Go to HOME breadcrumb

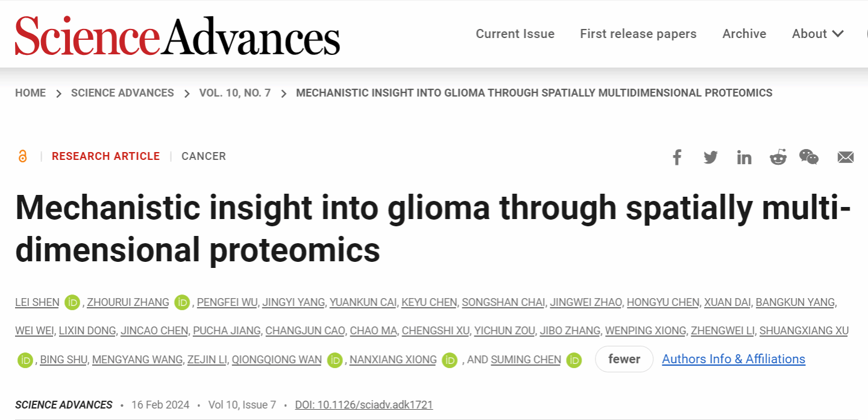coord(30,93)
